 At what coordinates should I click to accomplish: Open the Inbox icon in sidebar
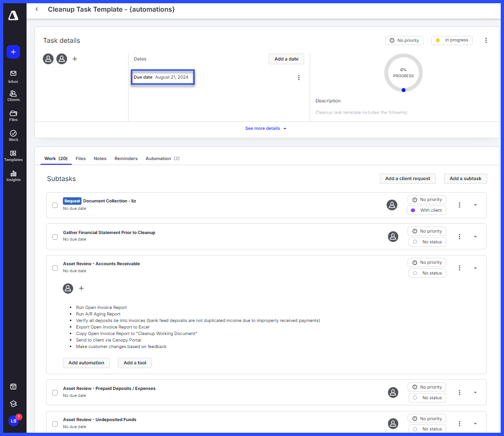(13, 76)
